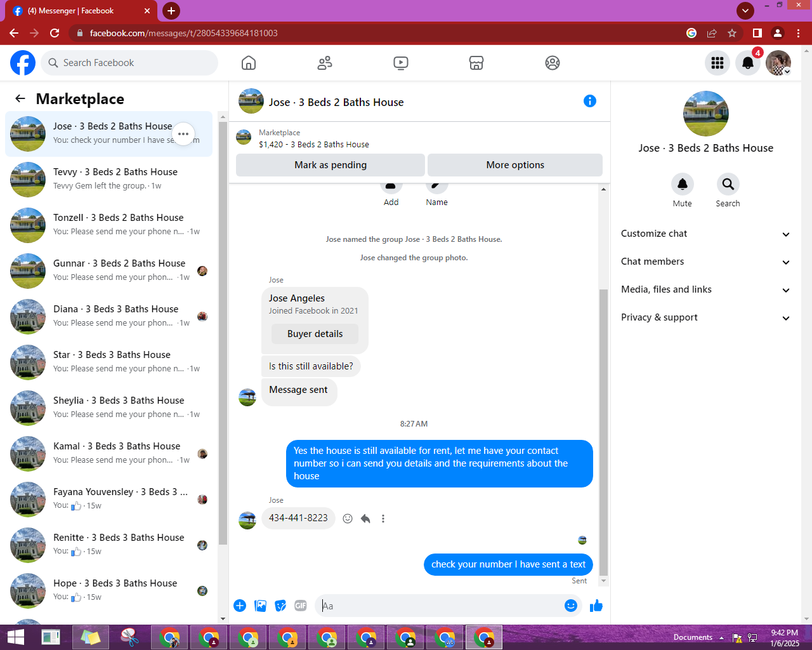Click the group photo in right panel
812x650 pixels.
[705, 114]
